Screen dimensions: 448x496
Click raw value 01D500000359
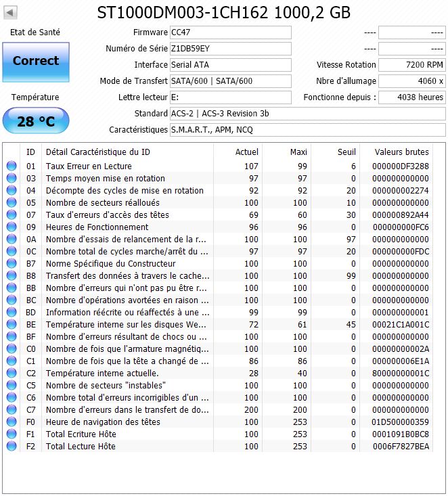[400, 422]
